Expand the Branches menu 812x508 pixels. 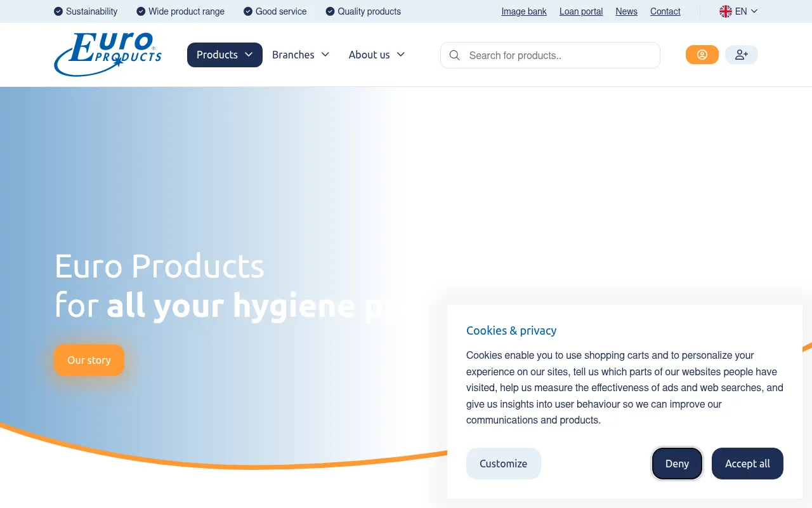(x=301, y=55)
